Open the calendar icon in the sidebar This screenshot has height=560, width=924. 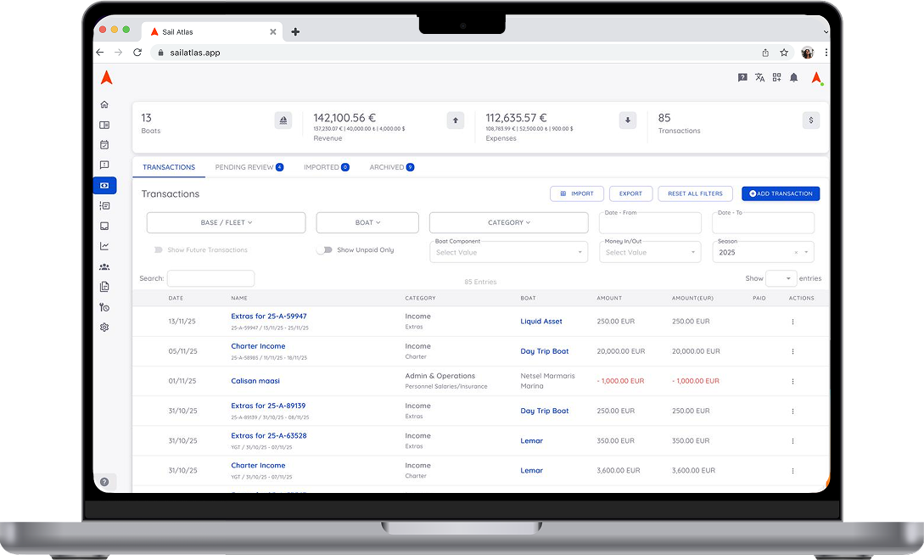(104, 145)
